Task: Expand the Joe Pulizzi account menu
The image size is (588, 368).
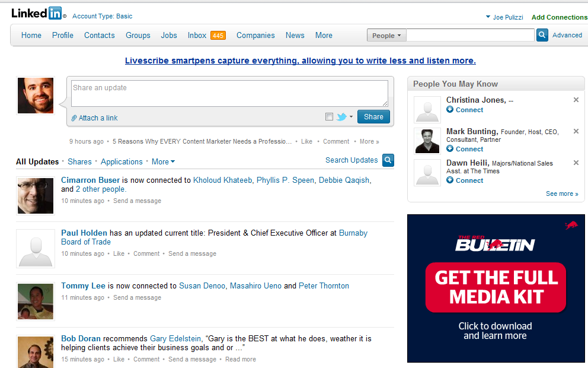Action: point(504,17)
